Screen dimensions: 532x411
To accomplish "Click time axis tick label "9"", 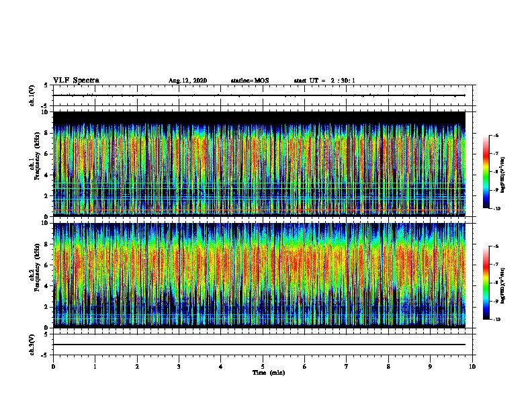I will click(x=430, y=367).
